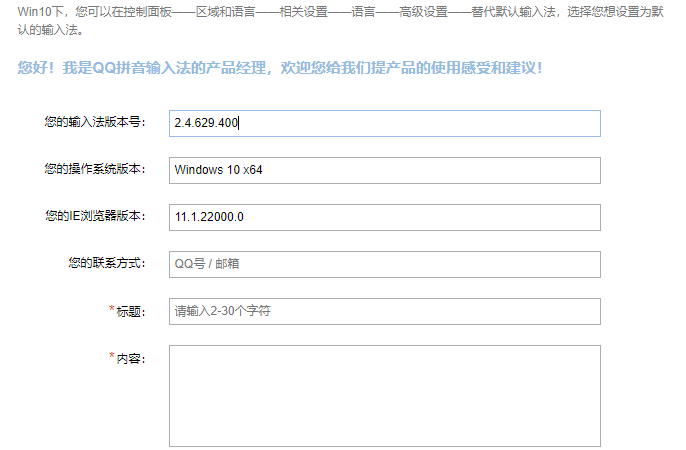Click the Win10 default input method instructions paragraph
The image size is (686, 450).
tap(341, 21)
